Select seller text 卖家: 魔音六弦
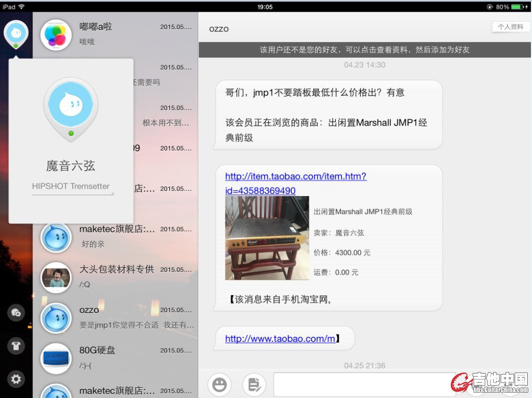532x398 pixels. [338, 233]
